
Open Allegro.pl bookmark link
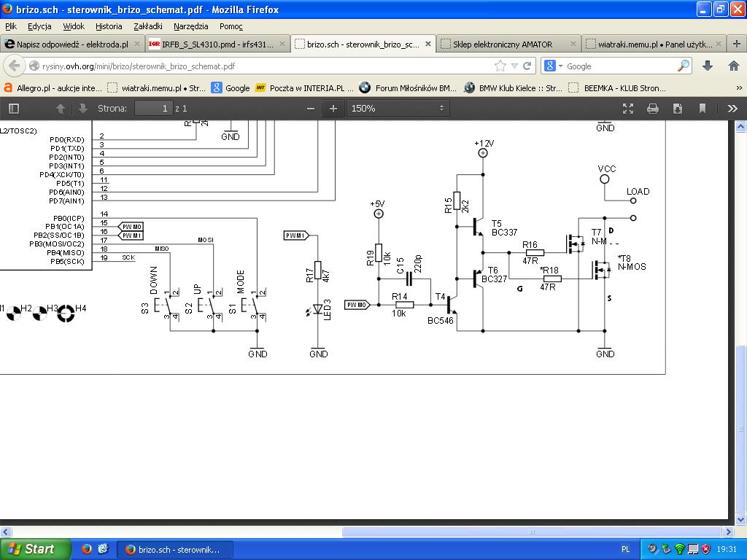(53, 87)
